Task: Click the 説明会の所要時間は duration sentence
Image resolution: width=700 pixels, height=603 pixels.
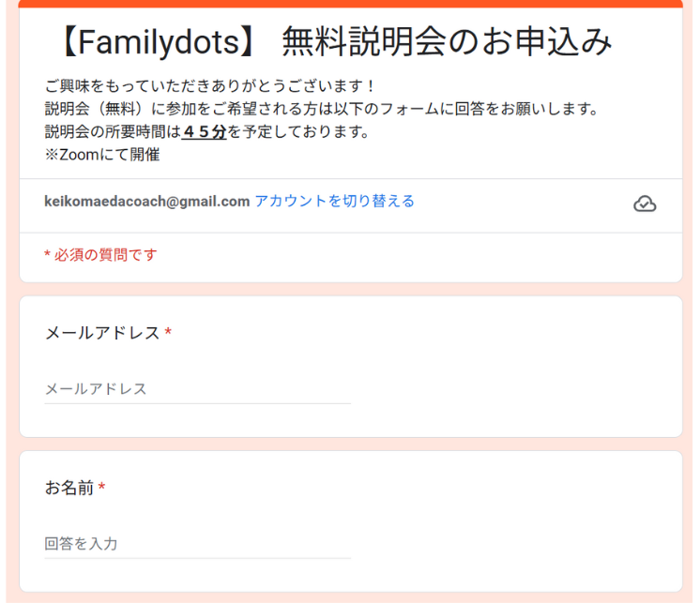Action: (207, 132)
